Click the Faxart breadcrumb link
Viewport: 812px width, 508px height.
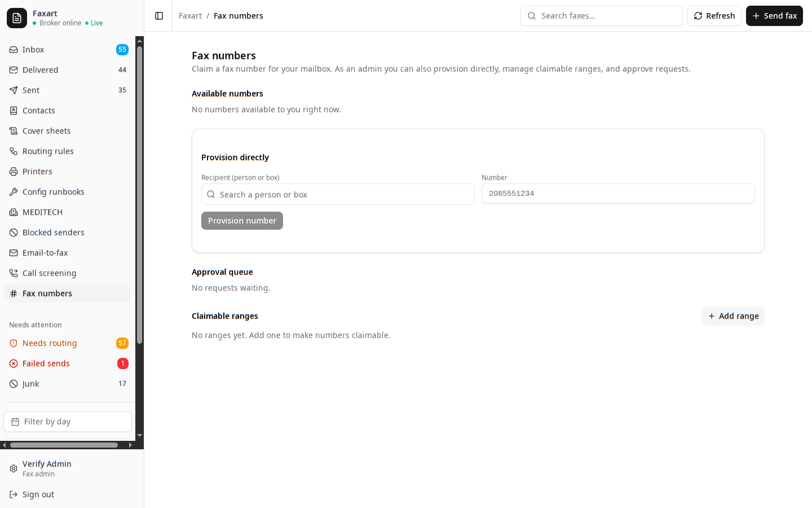coord(190,16)
